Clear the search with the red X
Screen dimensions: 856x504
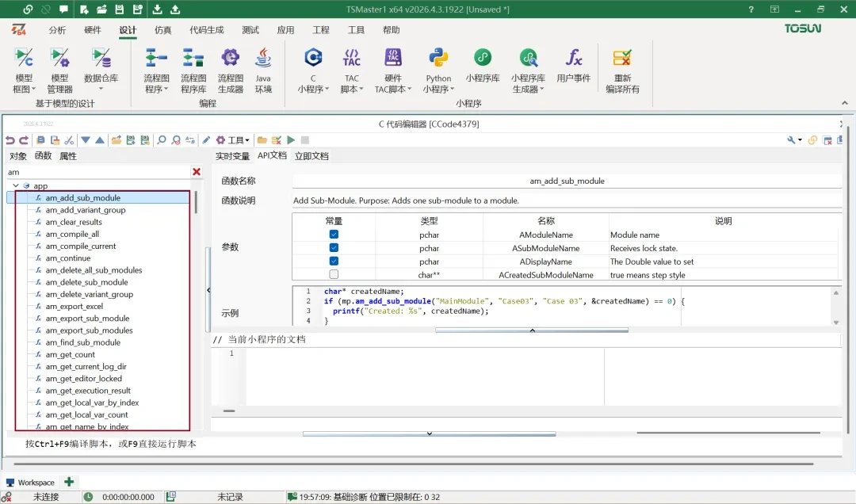[197, 172]
